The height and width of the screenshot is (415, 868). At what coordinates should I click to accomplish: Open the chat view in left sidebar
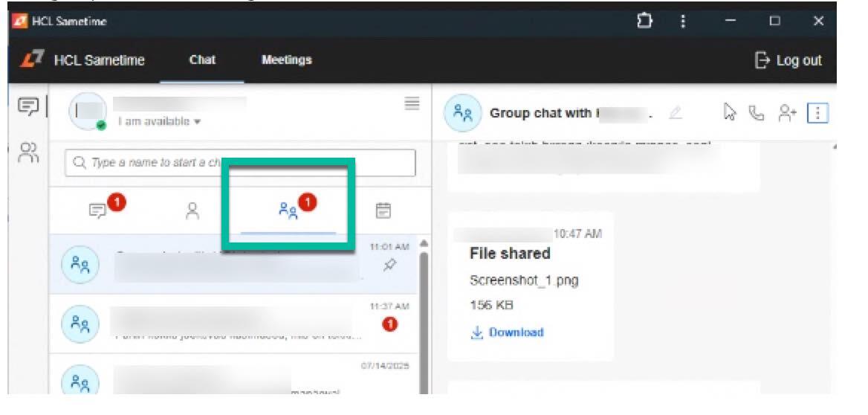tap(28, 107)
